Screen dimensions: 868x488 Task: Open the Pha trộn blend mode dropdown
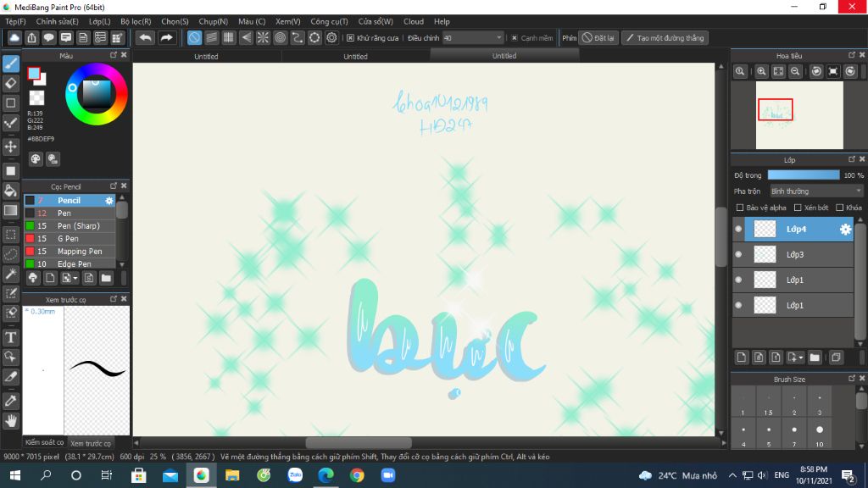[816, 191]
